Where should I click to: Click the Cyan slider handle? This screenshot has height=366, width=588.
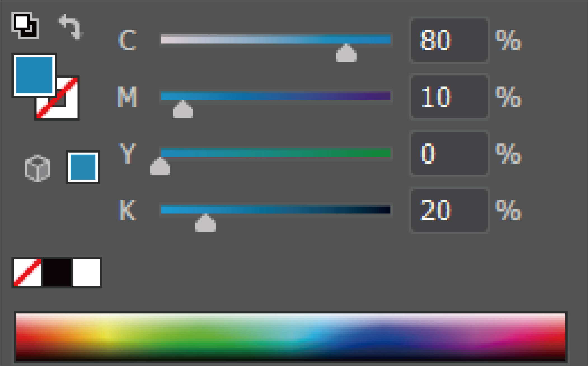[x=346, y=53]
